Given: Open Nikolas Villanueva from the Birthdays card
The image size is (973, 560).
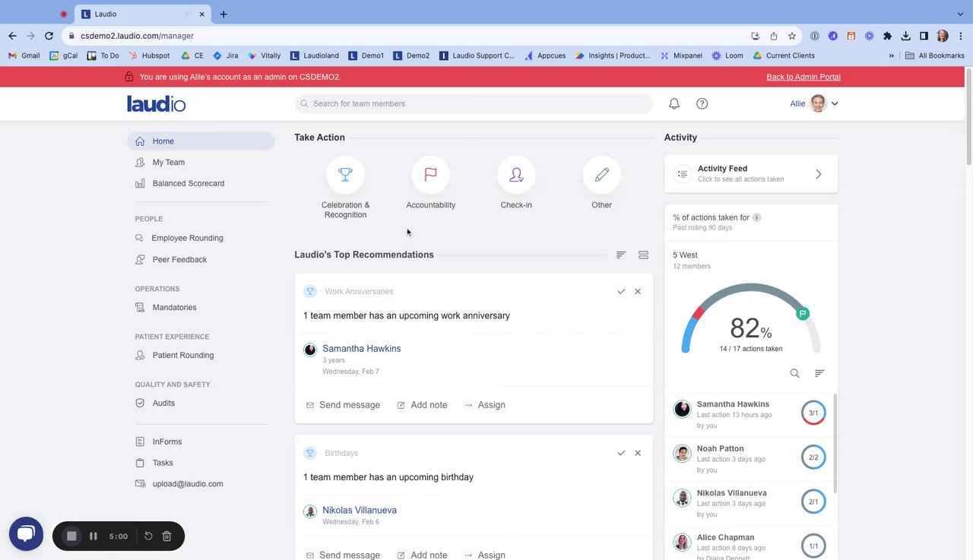Looking at the screenshot, I should click(x=360, y=511).
